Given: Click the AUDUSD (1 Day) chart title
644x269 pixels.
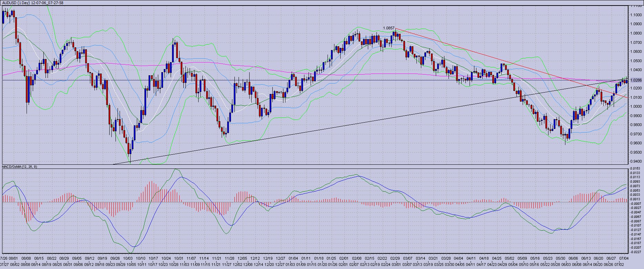Looking at the screenshot, I should click(x=33, y=3).
